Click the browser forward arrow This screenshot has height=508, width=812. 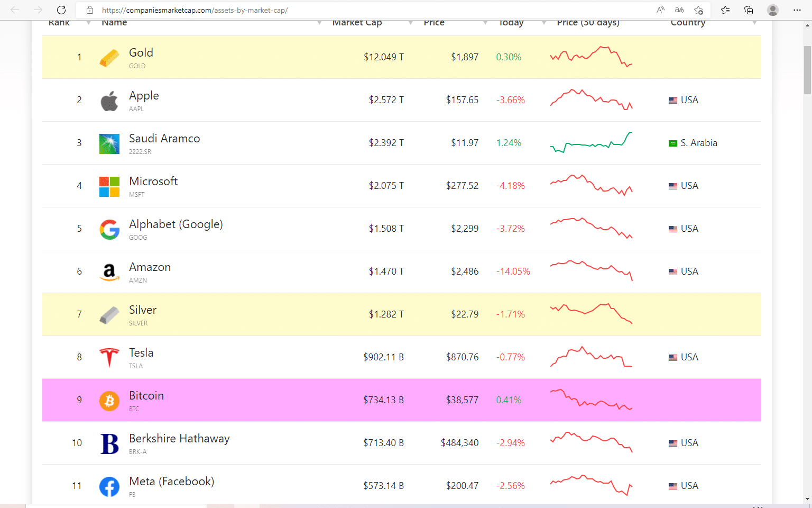coord(38,10)
